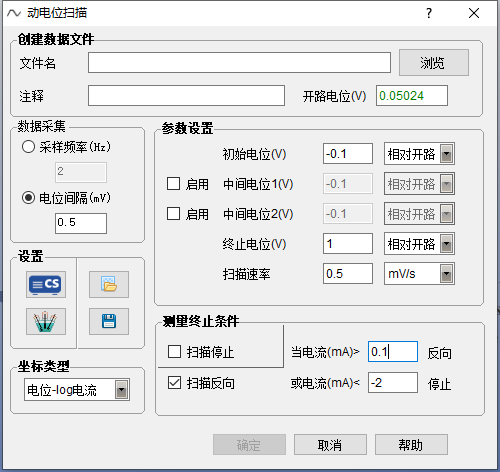Open the 初始电位 reference dropdown
The width and height of the screenshot is (500, 472).
(419, 154)
